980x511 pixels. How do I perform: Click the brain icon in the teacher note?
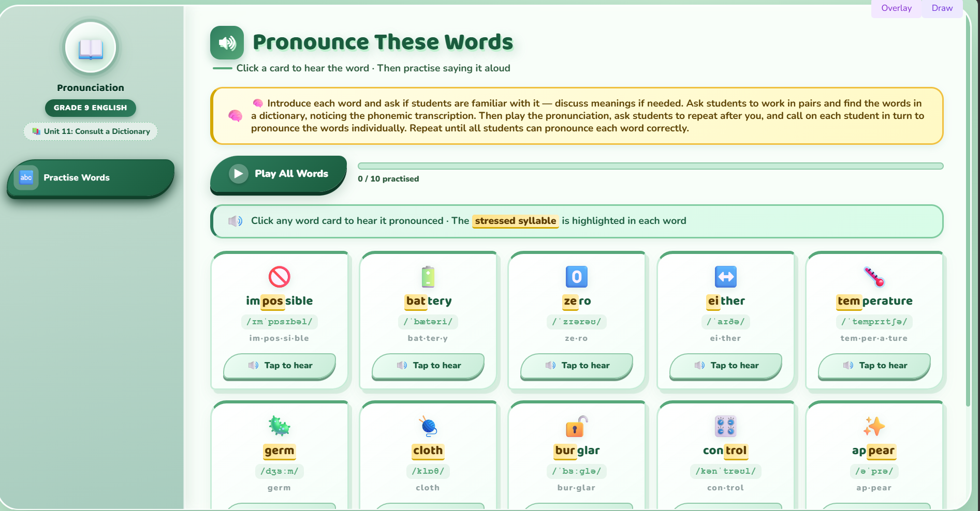coord(235,116)
